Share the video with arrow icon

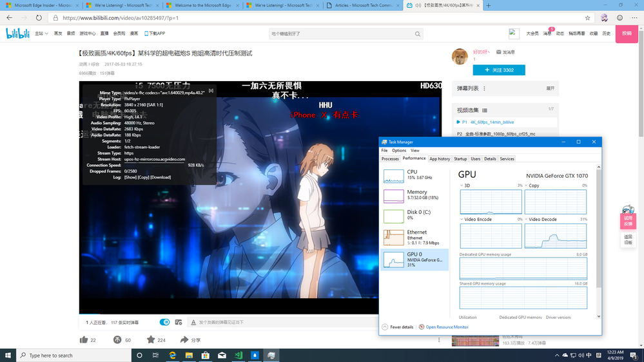click(184, 339)
